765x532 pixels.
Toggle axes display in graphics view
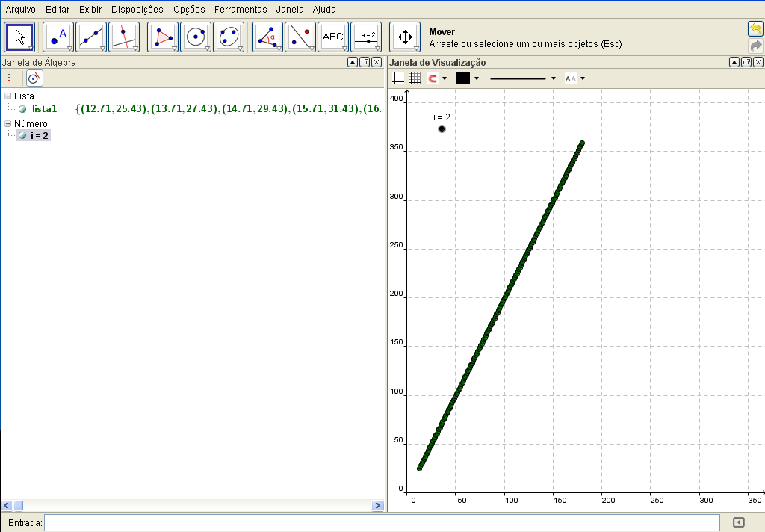point(398,78)
